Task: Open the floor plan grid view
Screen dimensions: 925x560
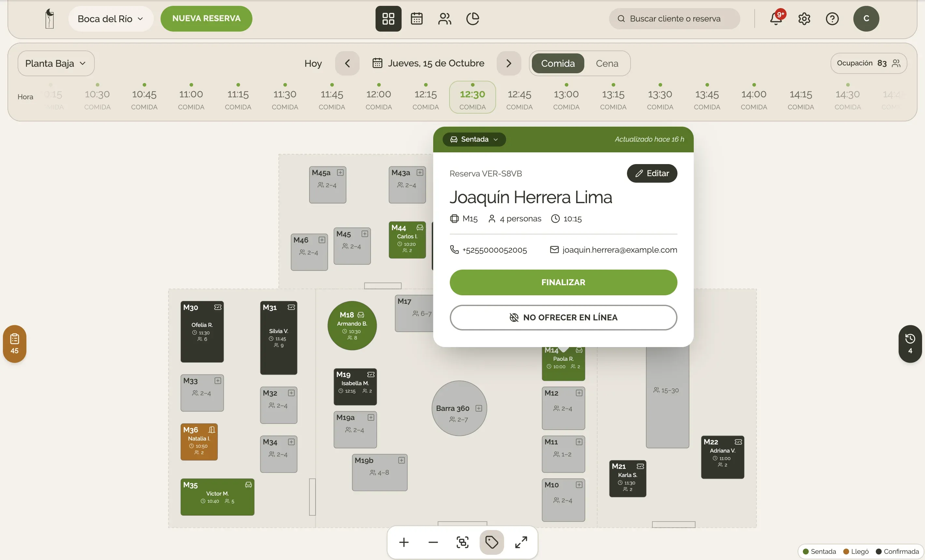Action: pyautogui.click(x=388, y=18)
